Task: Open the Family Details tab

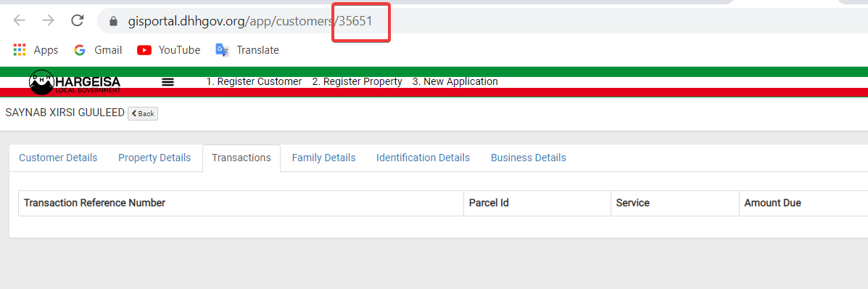Action: [324, 158]
